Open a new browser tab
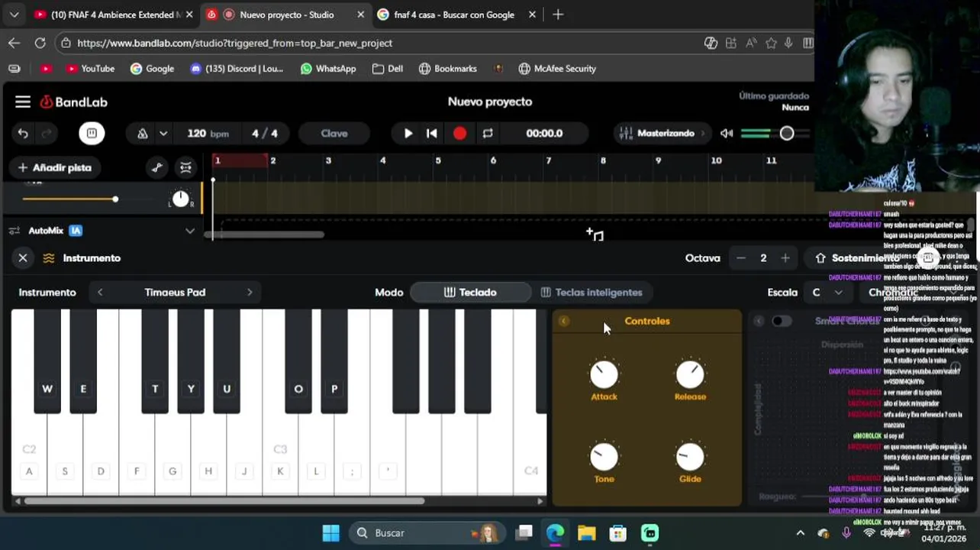 pos(558,15)
